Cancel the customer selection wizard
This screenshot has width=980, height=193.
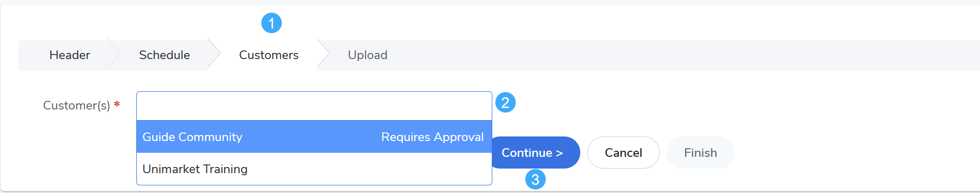(x=623, y=152)
